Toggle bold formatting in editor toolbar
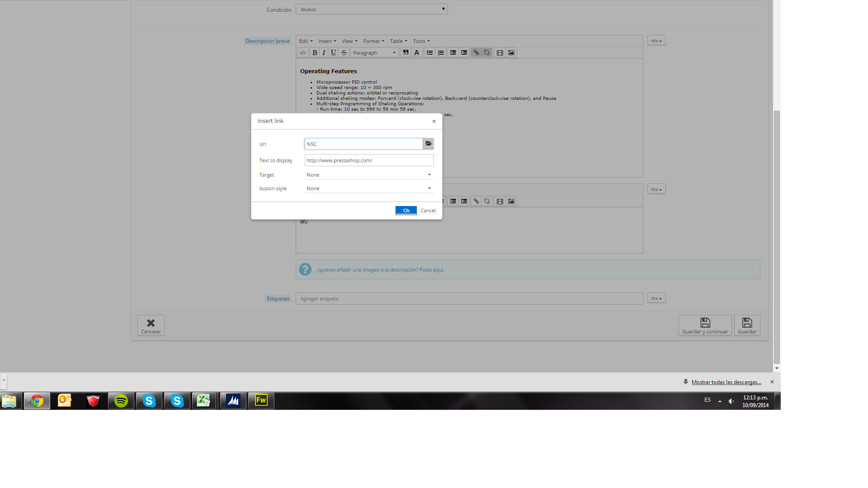 (315, 53)
